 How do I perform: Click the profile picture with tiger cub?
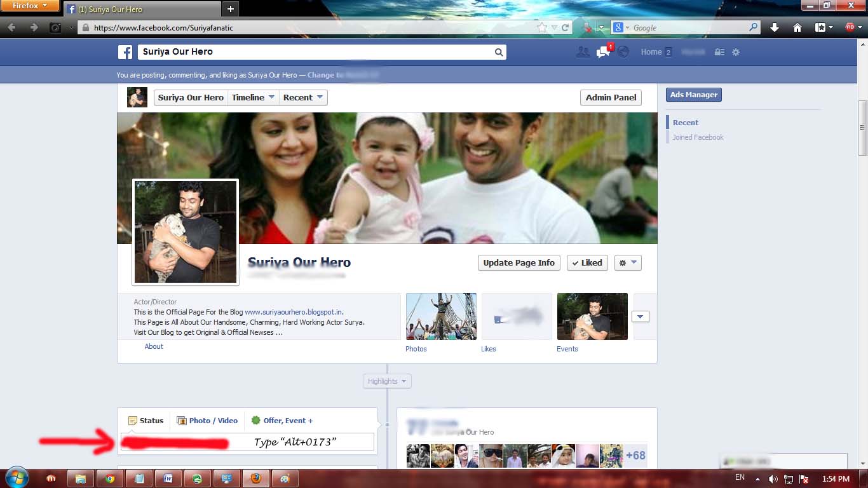186,232
